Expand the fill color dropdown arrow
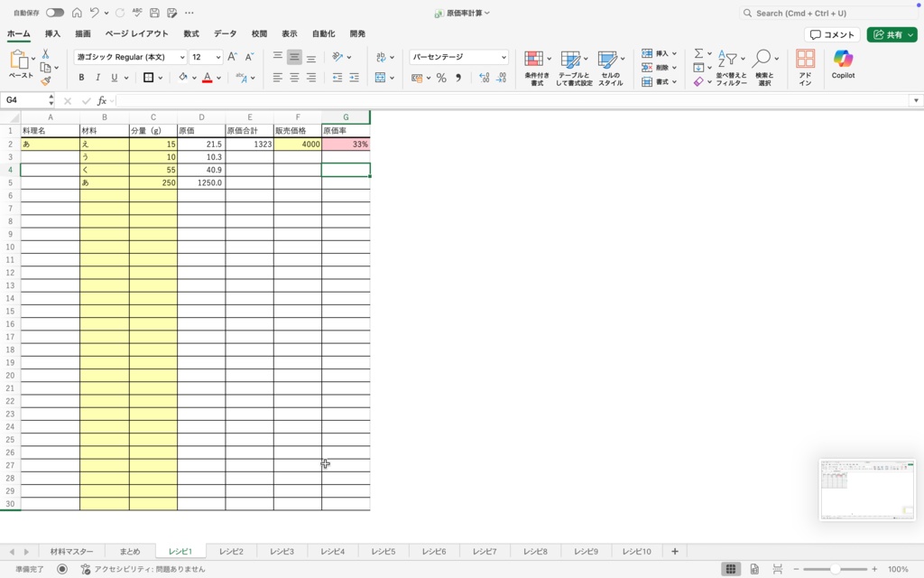This screenshot has width=924, height=578. 194,78
